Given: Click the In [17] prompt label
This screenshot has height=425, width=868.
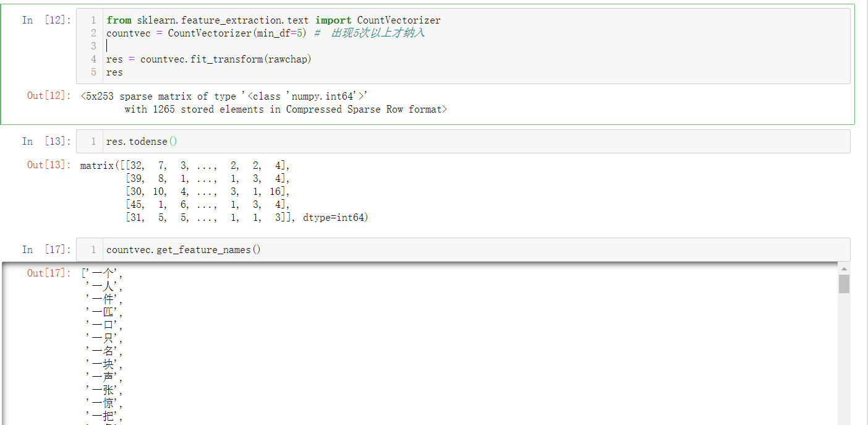Looking at the screenshot, I should click(x=46, y=249).
